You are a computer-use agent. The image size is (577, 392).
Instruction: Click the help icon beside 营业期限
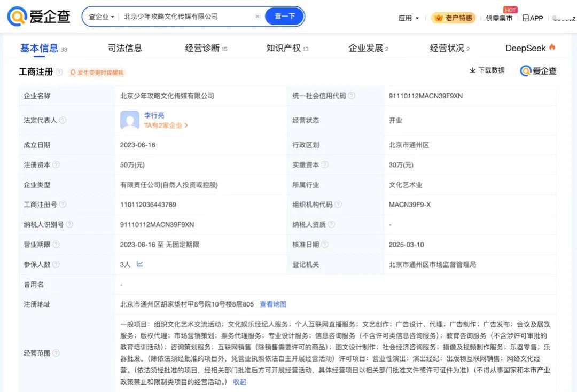click(56, 244)
